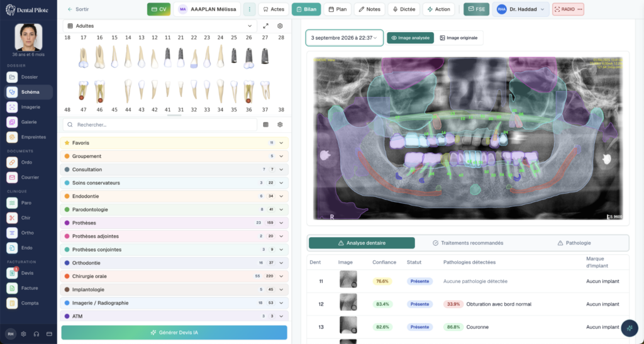Open the Courrier documents section

tap(28, 177)
